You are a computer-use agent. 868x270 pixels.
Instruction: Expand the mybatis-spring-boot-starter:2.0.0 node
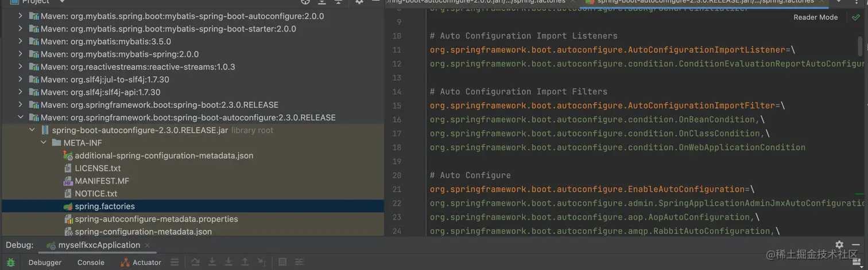coord(20,29)
